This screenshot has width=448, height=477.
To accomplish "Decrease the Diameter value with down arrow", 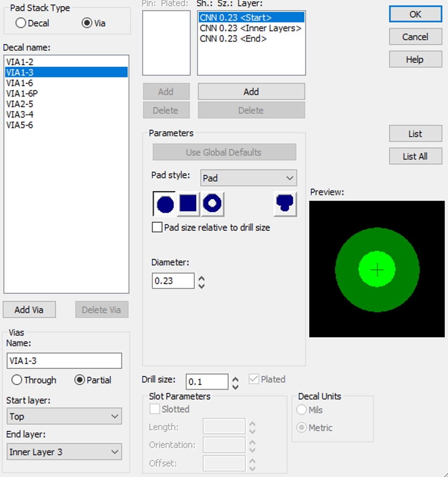I will (x=202, y=286).
